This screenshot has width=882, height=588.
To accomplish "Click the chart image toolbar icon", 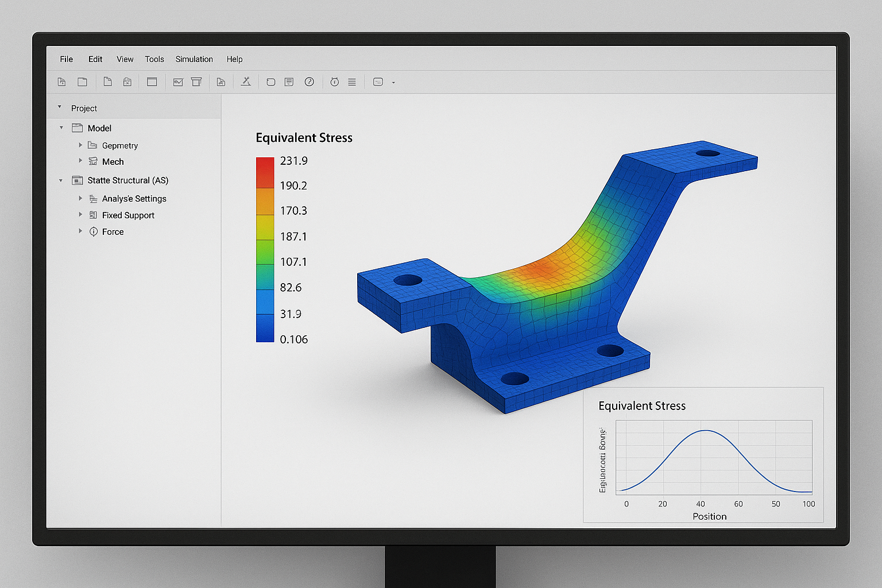I will click(x=178, y=82).
